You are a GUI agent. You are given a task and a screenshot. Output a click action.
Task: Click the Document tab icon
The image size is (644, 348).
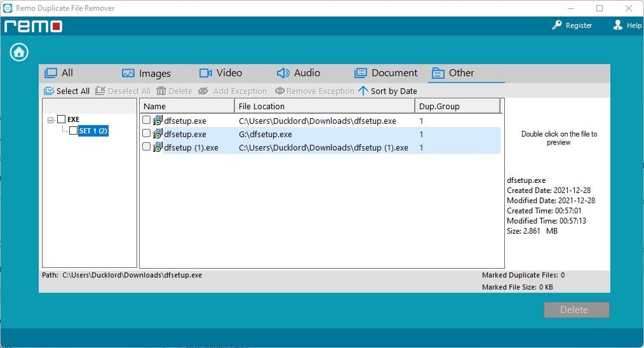click(x=360, y=73)
